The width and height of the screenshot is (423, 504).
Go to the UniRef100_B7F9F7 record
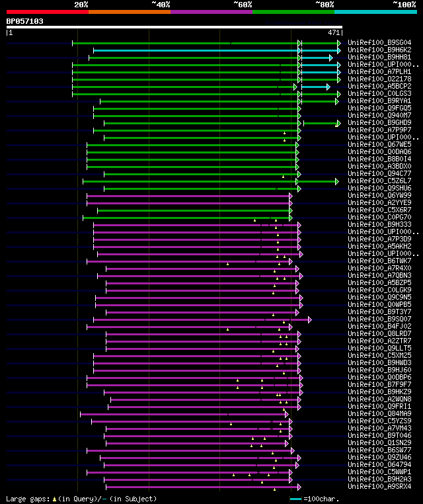[x=379, y=384]
